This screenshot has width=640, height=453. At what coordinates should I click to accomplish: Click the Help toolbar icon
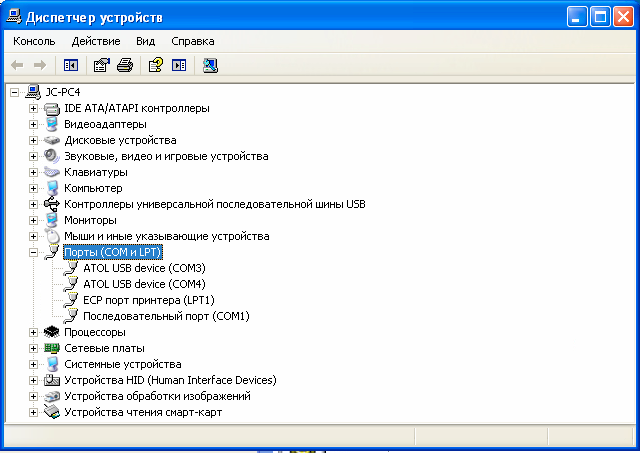point(155,65)
